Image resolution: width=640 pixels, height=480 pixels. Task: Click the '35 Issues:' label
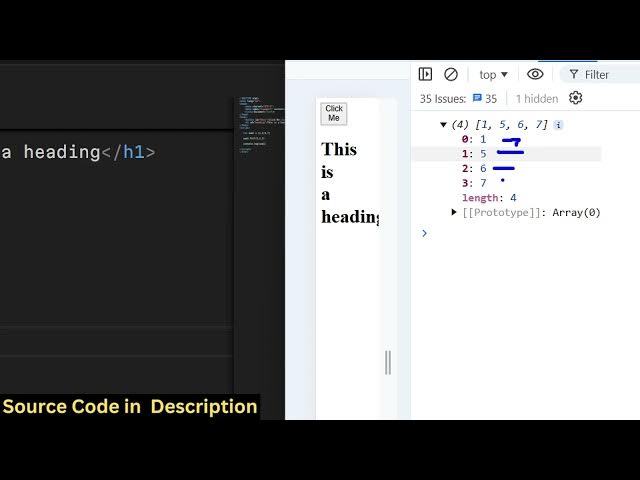pos(443,99)
